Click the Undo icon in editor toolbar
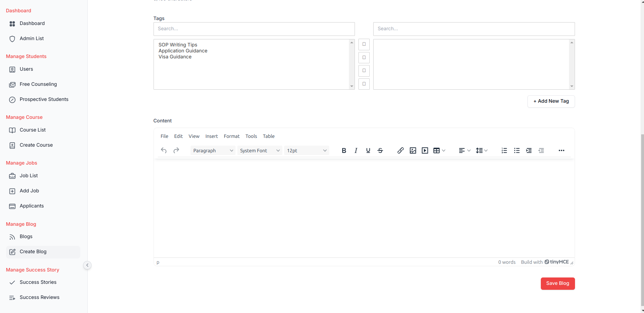This screenshot has height=313, width=644. (x=164, y=151)
